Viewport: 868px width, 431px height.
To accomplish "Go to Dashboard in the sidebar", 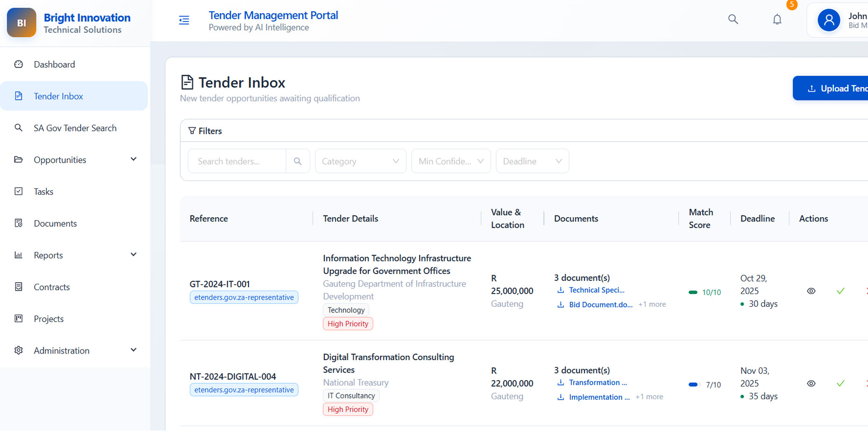I will pos(54,65).
